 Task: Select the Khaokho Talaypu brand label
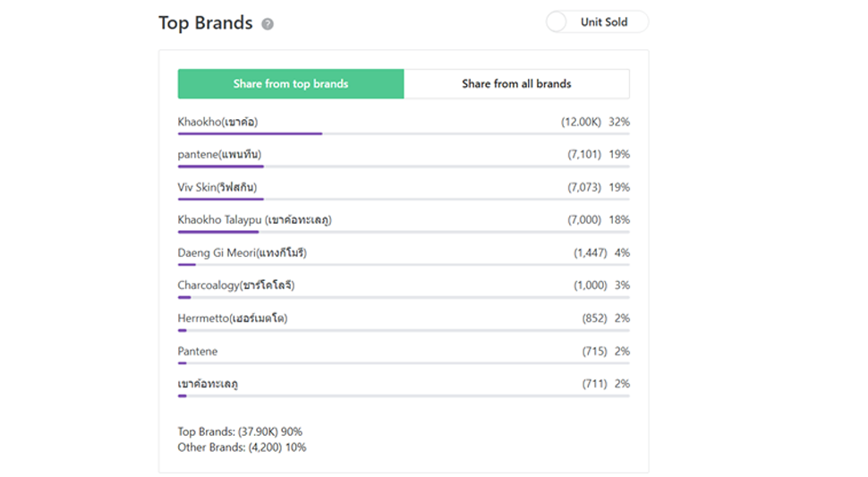coord(254,220)
